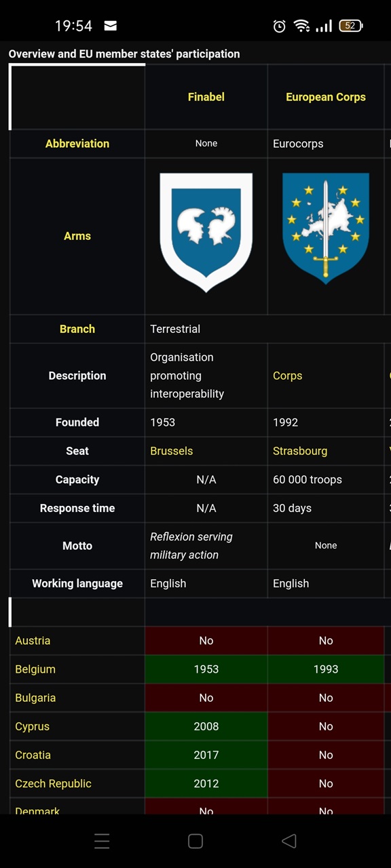Tap the battery indicator icon
The width and height of the screenshot is (391, 868).
[x=351, y=26]
